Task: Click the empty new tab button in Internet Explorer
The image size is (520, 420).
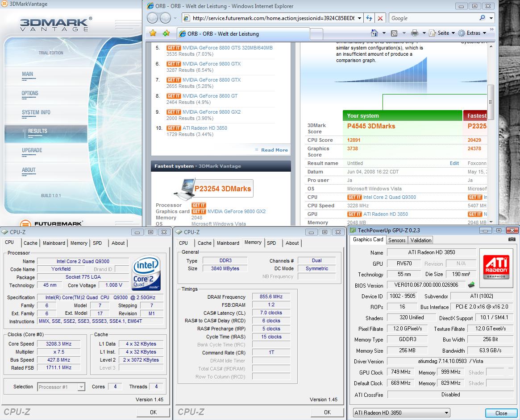Action: pos(316,34)
